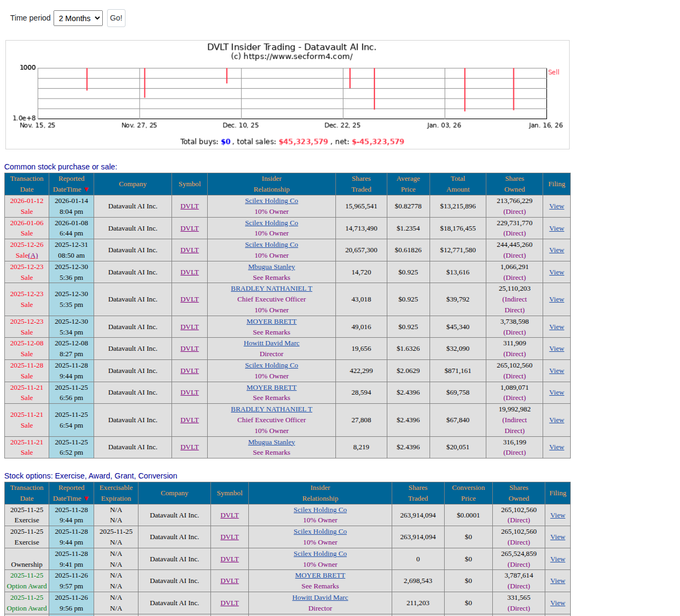The width and height of the screenshot is (680, 616).
Task: View filing for 2025-12-08 sale
Action: 557,349
